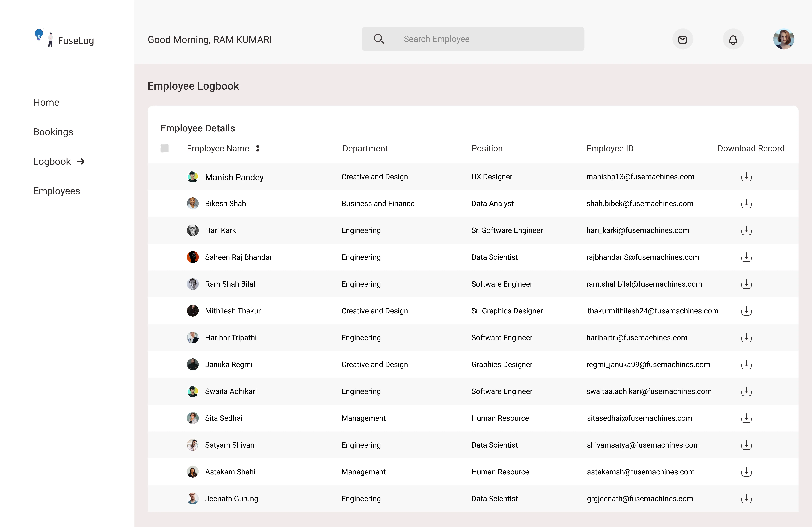Select the name Swaita Adhikari
Viewport: 812px width, 527px height.
[231, 391]
